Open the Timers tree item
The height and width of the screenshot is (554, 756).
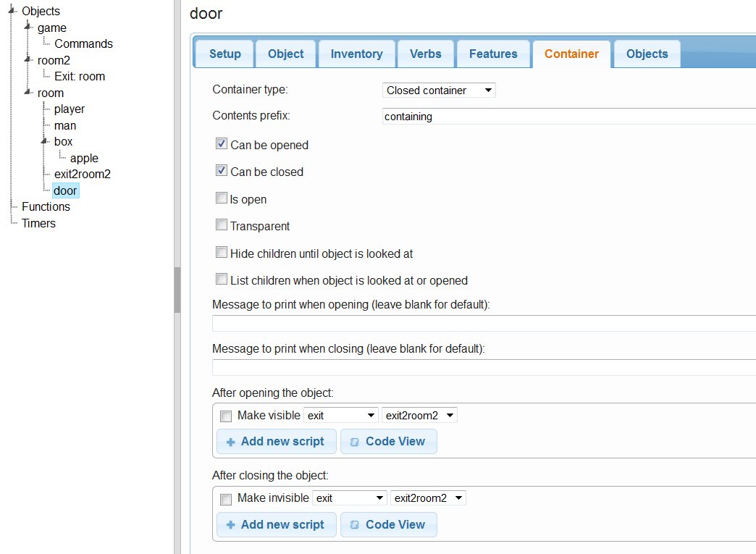(x=38, y=223)
